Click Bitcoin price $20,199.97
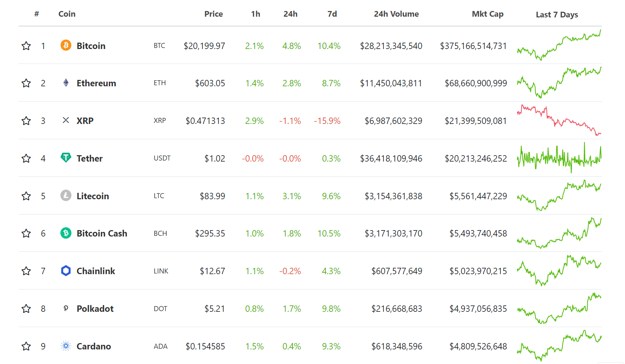Viewport: 625px width, 364px height. [204, 46]
